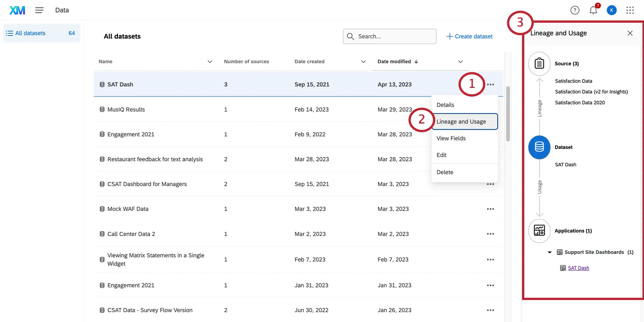Click the Create dataset button
Screen dimensions: 644x322
469,36
